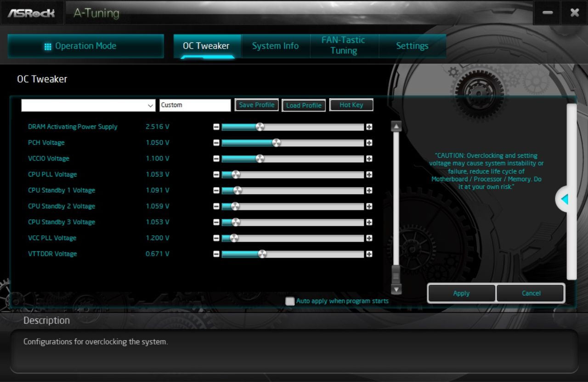Lower VCCIO Voltage using minus icon
Image resolution: width=588 pixels, height=382 pixels.
(216, 159)
